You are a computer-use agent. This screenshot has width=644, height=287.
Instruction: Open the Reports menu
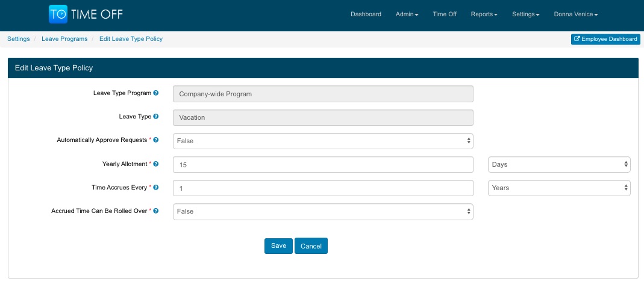coord(484,14)
